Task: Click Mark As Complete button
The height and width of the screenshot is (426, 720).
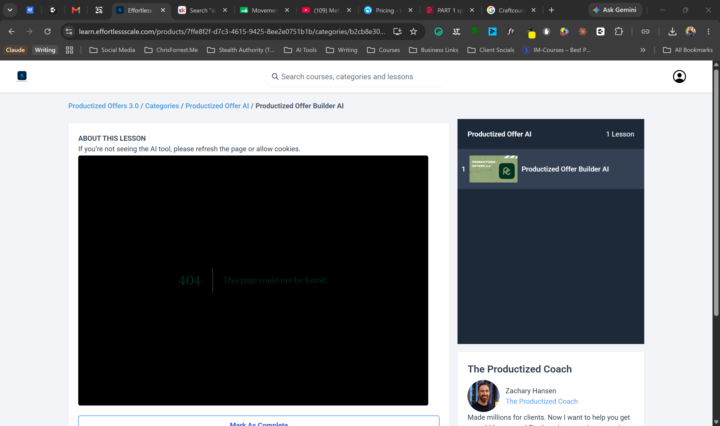Action: click(259, 421)
